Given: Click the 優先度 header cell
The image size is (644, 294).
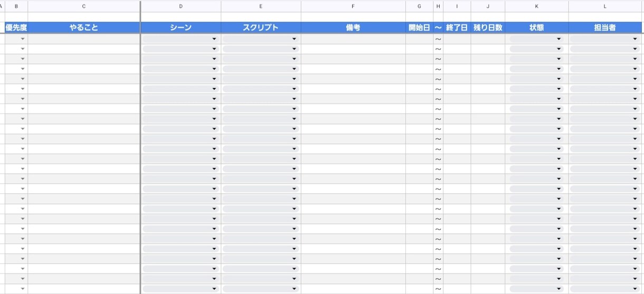Looking at the screenshot, I should pos(16,27).
